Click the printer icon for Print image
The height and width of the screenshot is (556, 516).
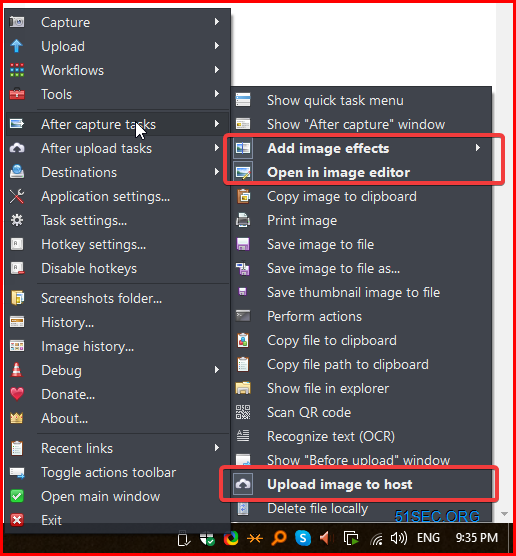[x=243, y=220]
